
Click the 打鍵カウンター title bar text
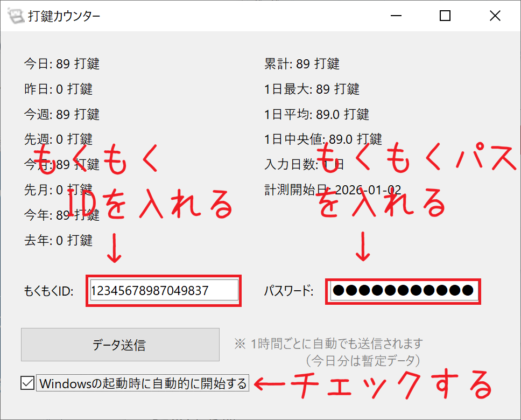coord(64,16)
